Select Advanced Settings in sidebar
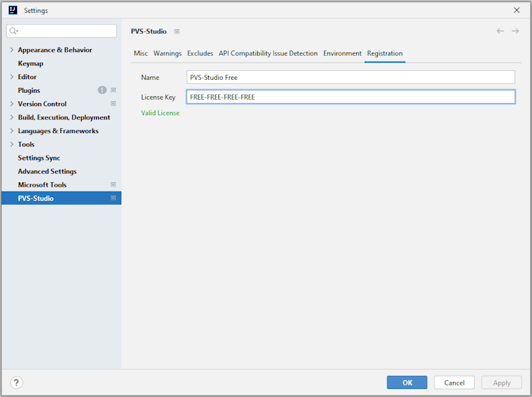The image size is (532, 397). [47, 171]
